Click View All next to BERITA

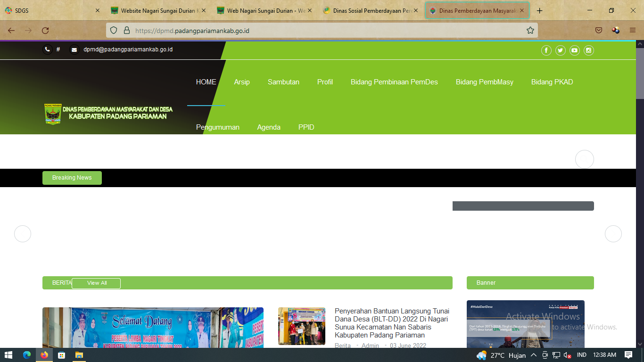tap(96, 283)
